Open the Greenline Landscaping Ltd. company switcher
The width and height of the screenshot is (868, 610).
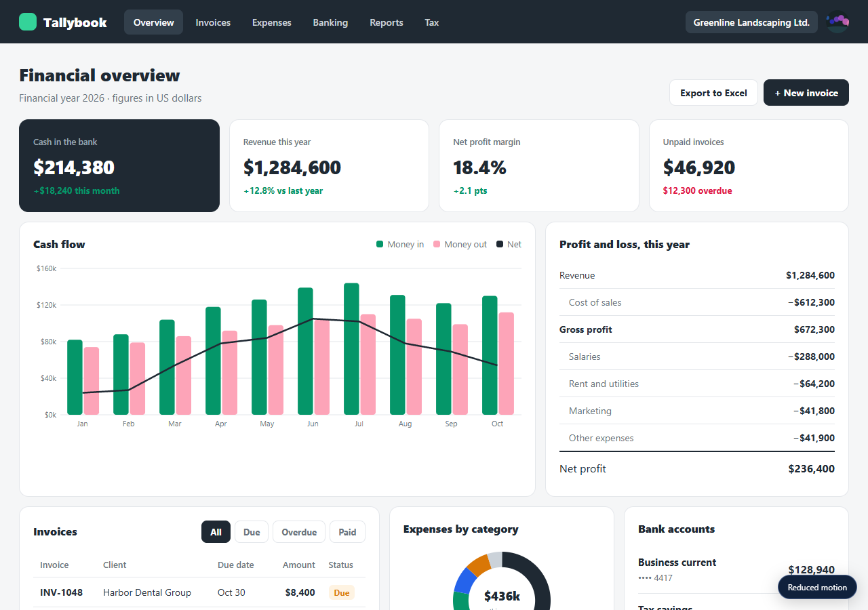751,22
